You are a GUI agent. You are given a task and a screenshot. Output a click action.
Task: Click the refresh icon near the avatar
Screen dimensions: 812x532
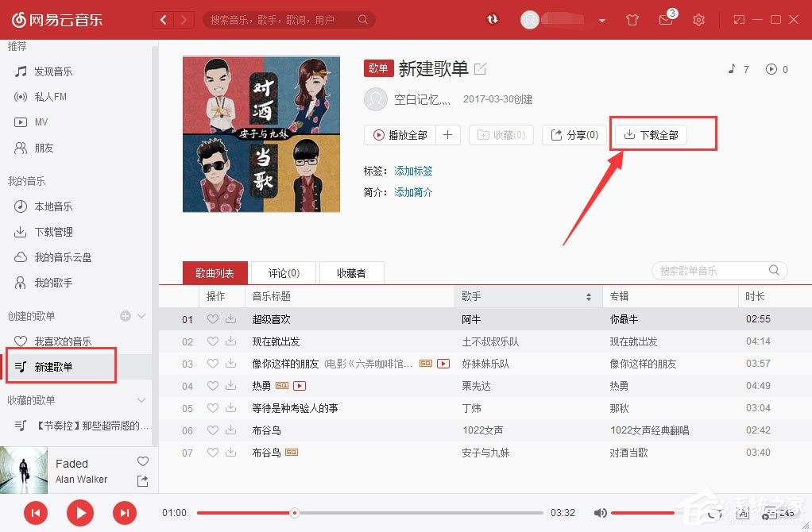(x=493, y=20)
